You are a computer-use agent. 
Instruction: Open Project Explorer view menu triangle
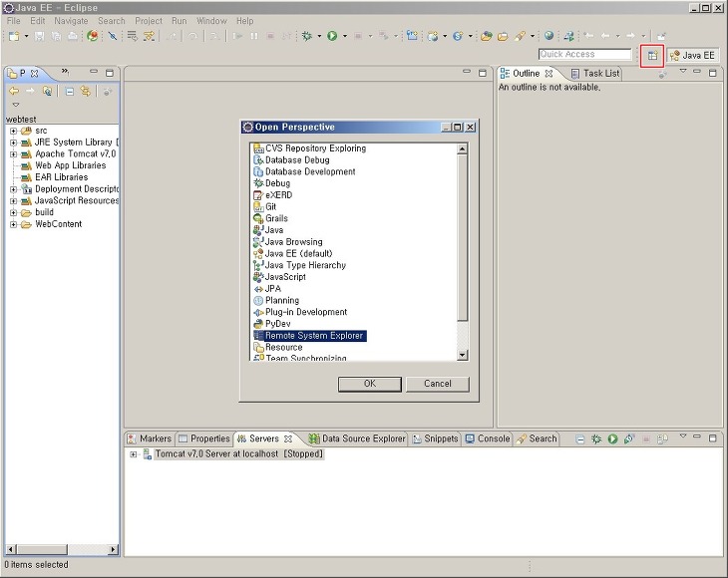[x=16, y=105]
